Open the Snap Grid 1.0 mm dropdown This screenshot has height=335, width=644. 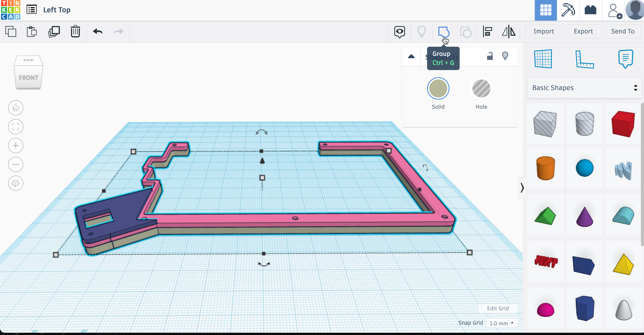501,323
